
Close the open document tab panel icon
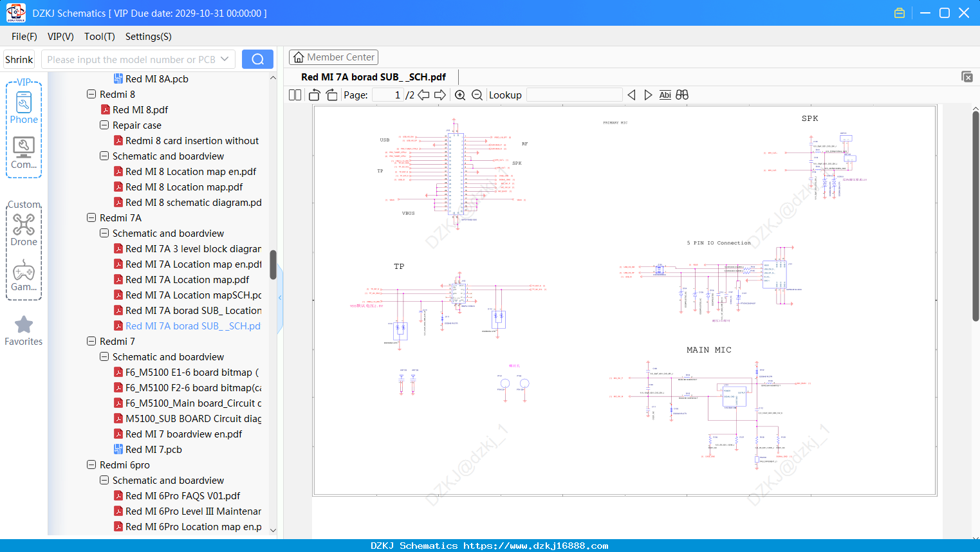pos(967,77)
